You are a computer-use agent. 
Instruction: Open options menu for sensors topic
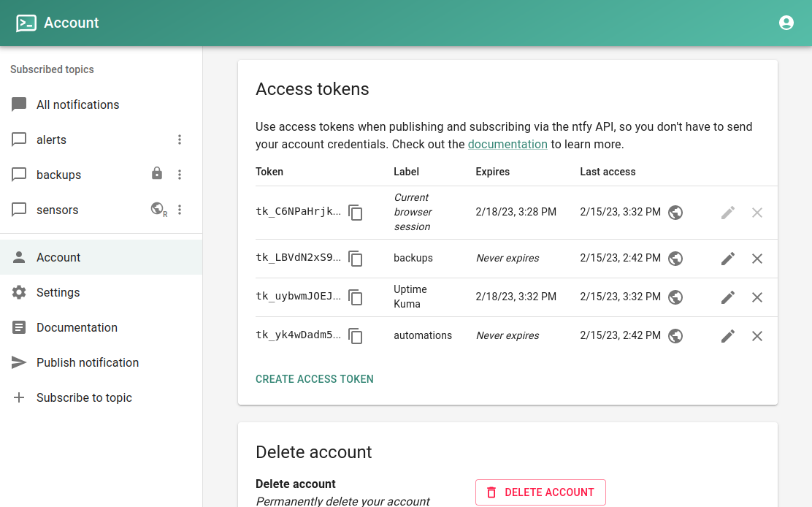coord(180,210)
